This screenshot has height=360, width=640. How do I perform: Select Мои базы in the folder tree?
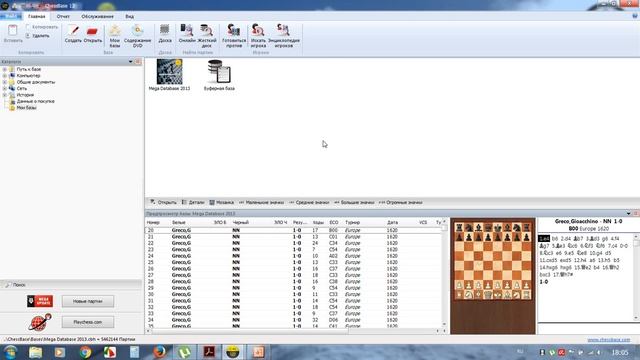27,108
